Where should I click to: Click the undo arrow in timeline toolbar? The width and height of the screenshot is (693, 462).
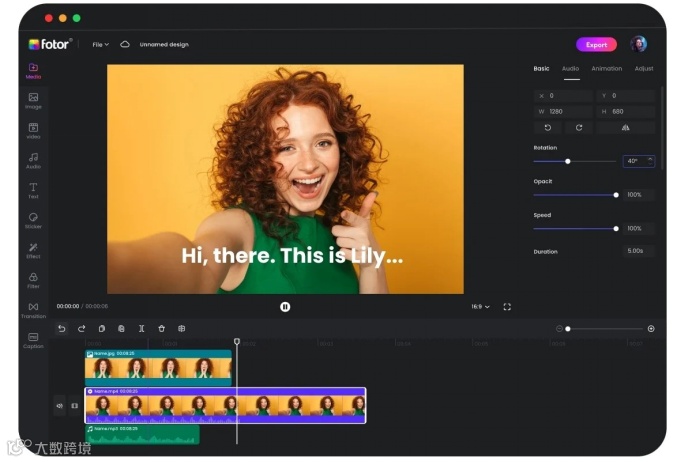(x=62, y=328)
